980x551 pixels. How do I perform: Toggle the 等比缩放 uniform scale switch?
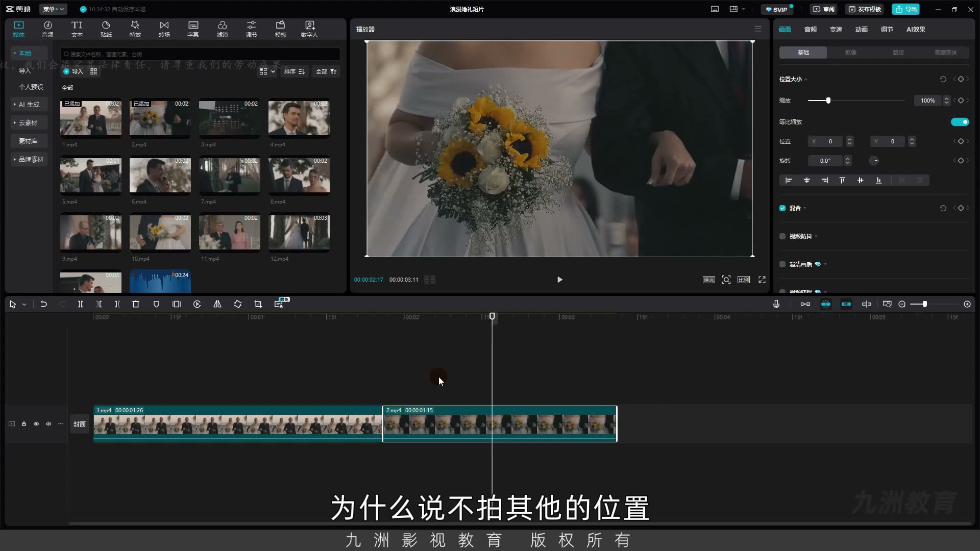(x=960, y=122)
